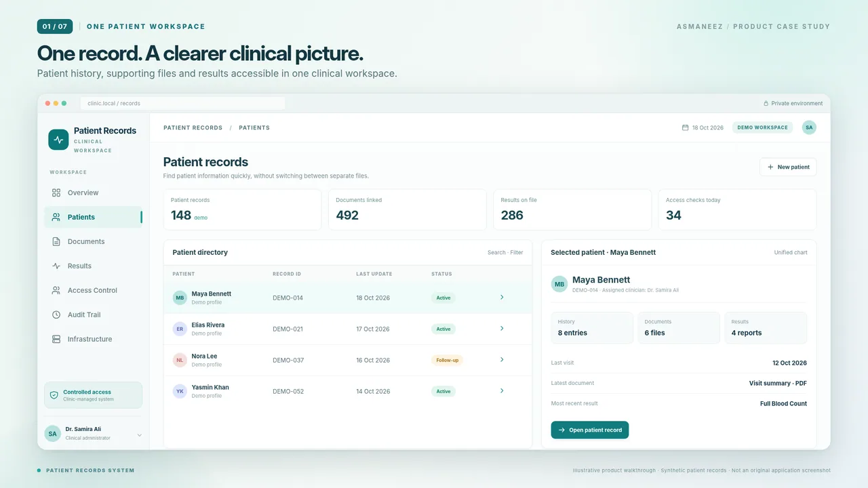This screenshot has height=488, width=868.
Task: Click Full Blood Count result value
Action: [783, 403]
